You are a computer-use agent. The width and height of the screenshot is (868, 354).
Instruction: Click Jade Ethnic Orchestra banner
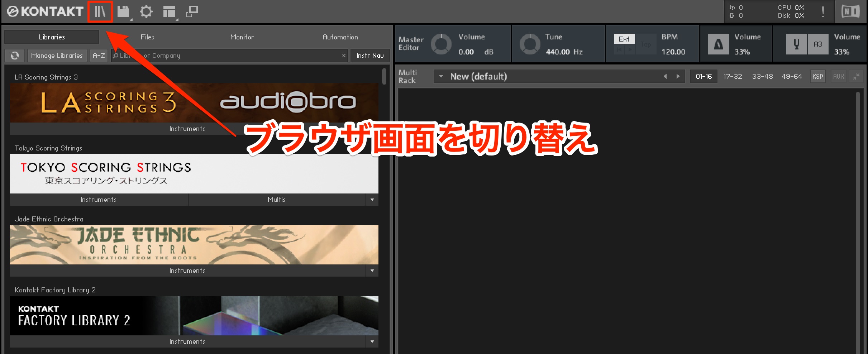194,245
